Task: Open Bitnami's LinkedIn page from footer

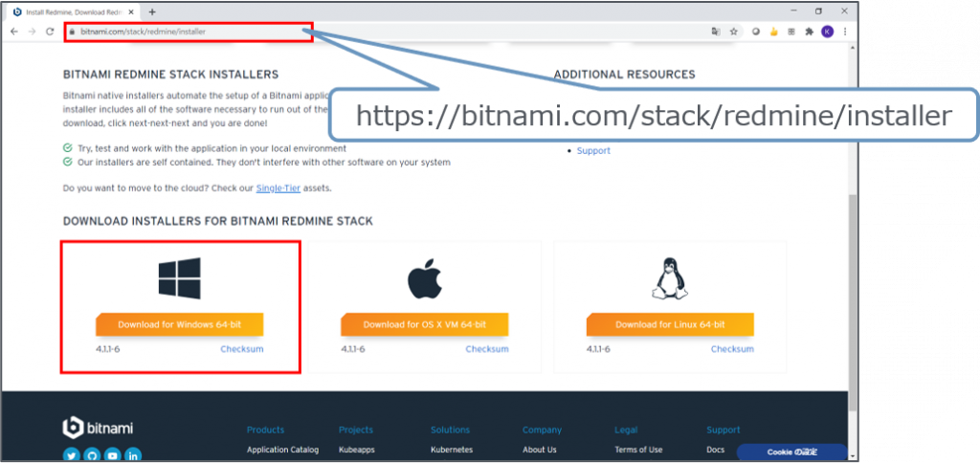Action: [x=133, y=455]
